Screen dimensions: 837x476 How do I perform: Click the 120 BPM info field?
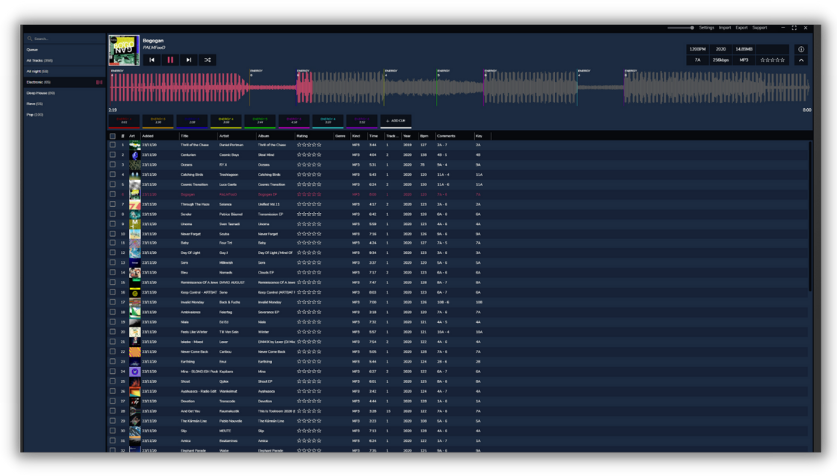tap(697, 49)
